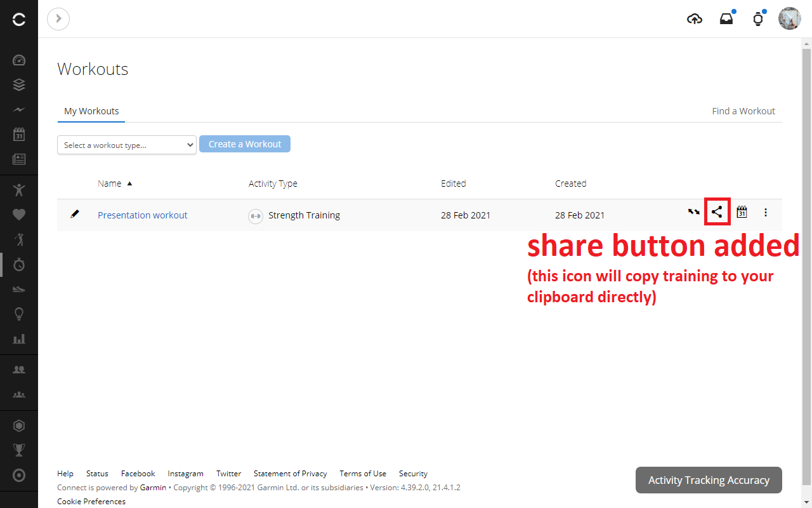Open the Presentation workout link
The height and width of the screenshot is (508, 812).
coord(143,215)
